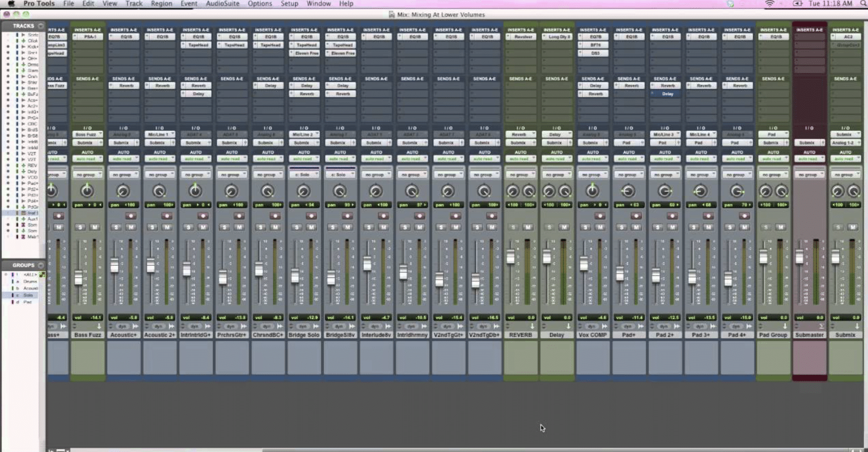Viewport: 868px width, 452px height.
Task: Open the PSA-1 insert on Bass Fuzz
Action: tap(88, 37)
